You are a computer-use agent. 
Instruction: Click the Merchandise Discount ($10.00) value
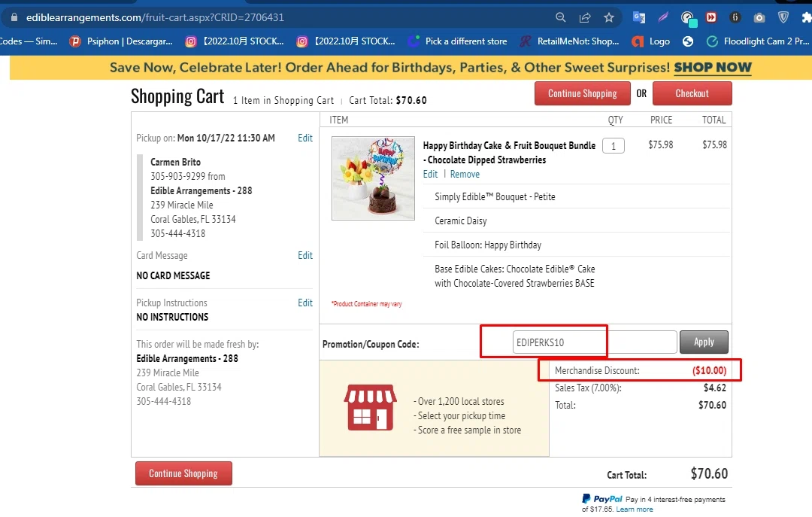(x=710, y=370)
